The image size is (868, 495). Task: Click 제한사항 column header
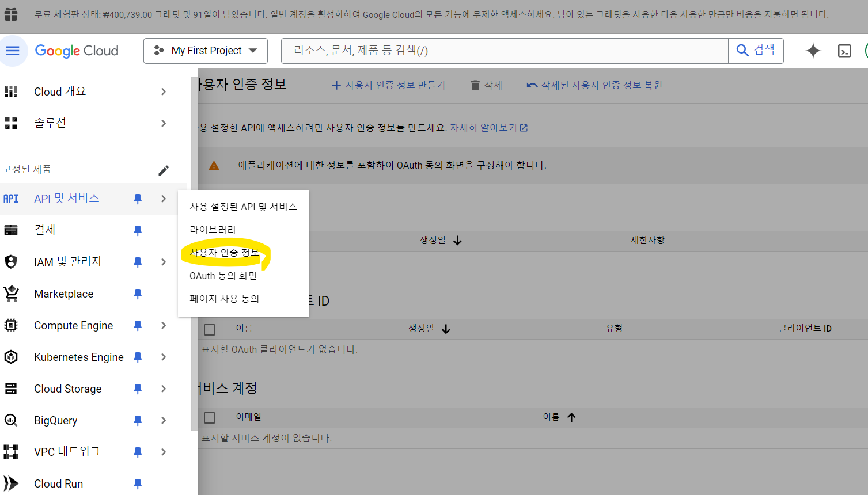point(647,240)
